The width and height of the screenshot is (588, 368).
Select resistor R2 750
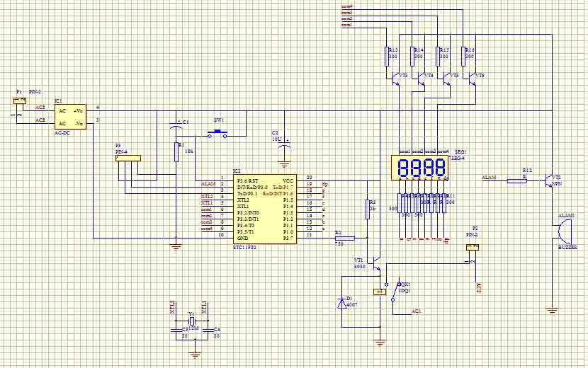coord(344,238)
